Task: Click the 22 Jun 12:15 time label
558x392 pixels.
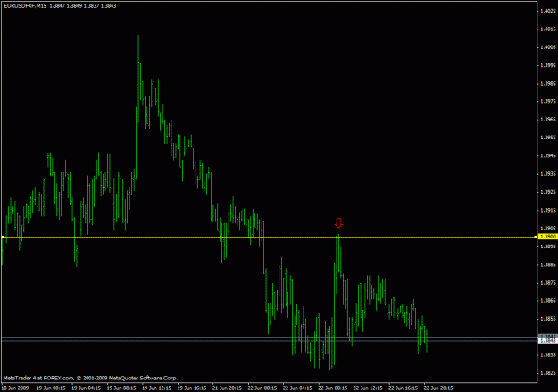Action: click(368, 388)
